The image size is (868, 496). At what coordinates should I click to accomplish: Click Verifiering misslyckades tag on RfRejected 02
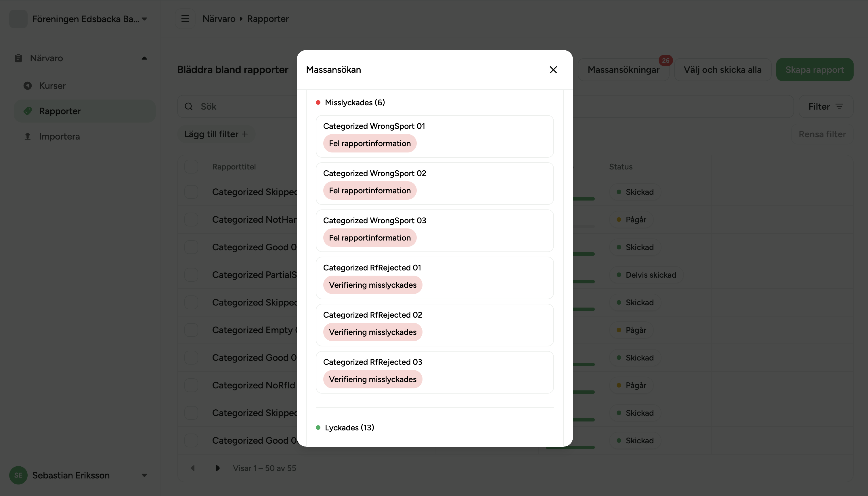coord(372,332)
